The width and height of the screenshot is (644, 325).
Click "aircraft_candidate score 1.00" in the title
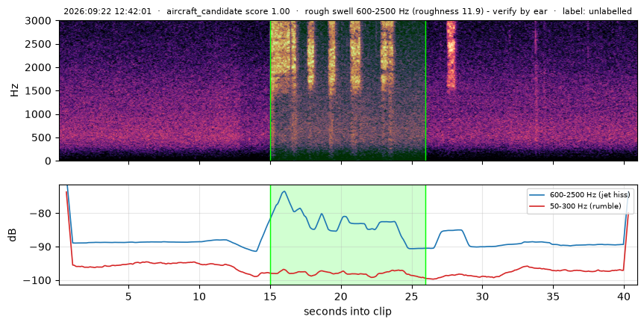point(228,11)
